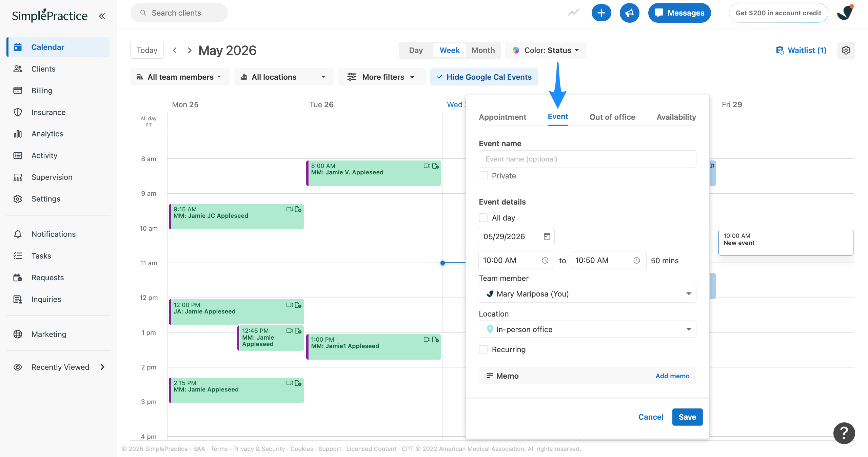Open Team member Mary Mariposa dropdown
The height and width of the screenshot is (457, 868).
pyautogui.click(x=587, y=294)
